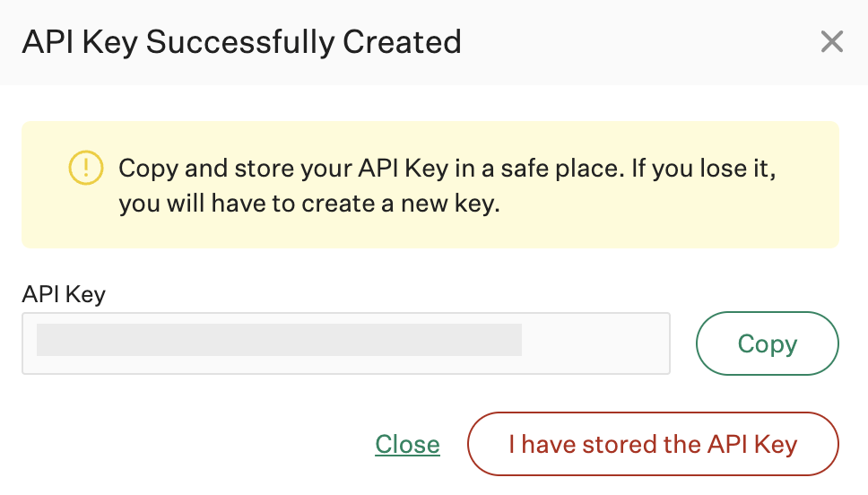Viewport: 868px width, 495px height.
Task: Click empty area right of masked key
Action: pyautogui.click(x=595, y=343)
